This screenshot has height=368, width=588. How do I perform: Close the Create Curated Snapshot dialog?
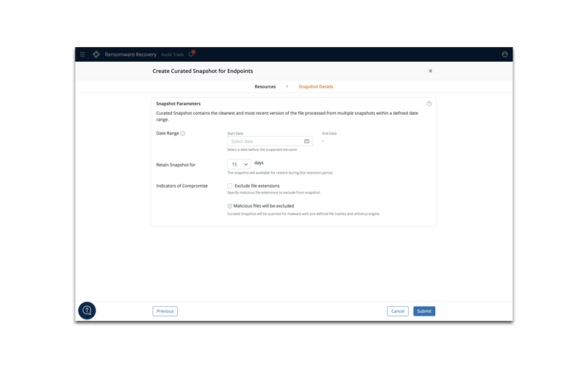430,71
